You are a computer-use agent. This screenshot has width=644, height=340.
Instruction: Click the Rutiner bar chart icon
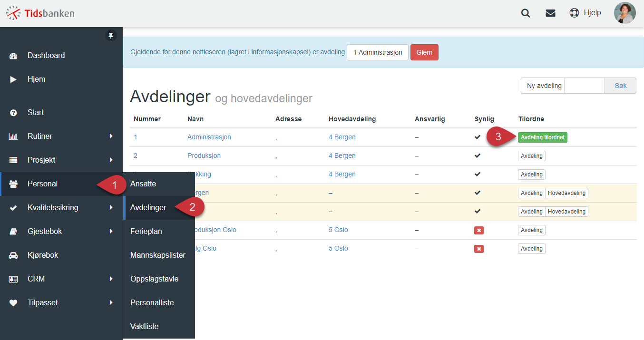[13, 136]
